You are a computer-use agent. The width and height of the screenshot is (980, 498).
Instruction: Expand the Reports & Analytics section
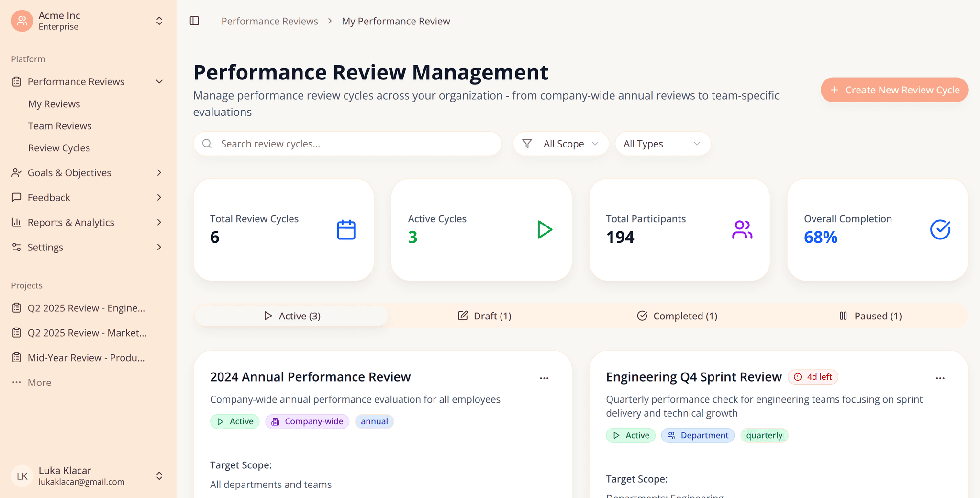[159, 222]
